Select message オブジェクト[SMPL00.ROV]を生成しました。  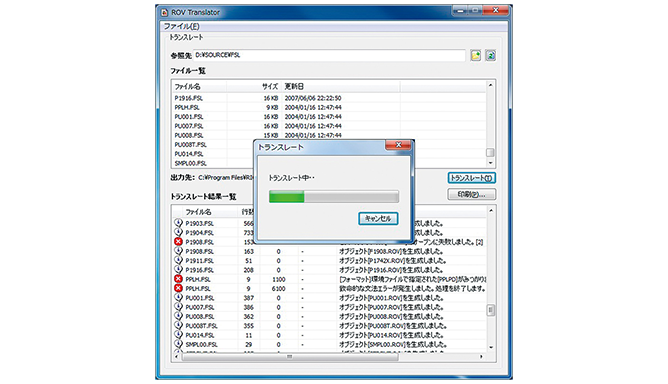coord(393,344)
